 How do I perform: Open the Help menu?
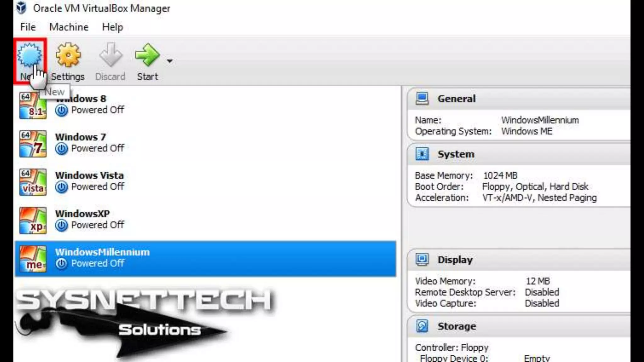tap(112, 27)
